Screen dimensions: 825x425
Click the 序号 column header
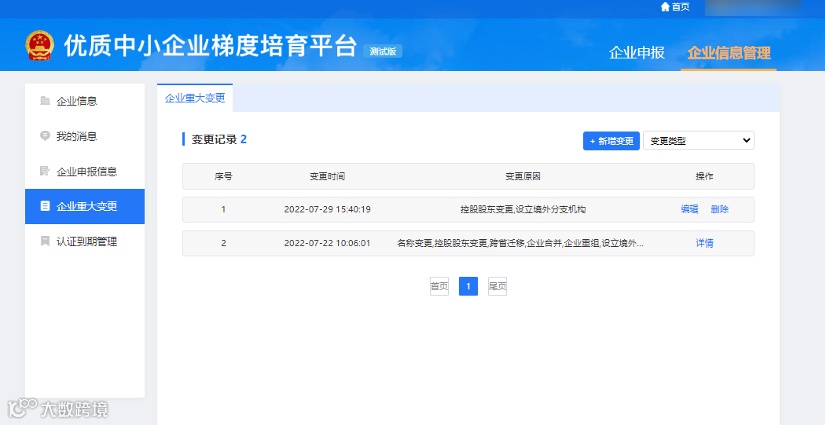click(223, 176)
